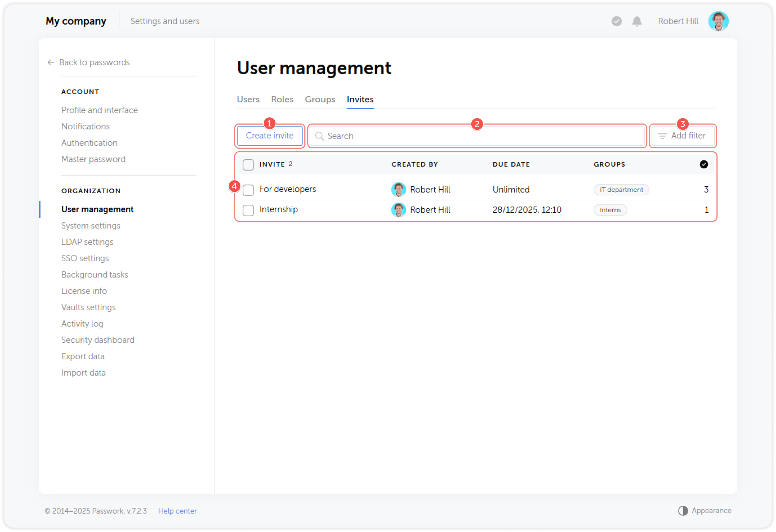Open the Help center link
The width and height of the screenshot is (776, 532).
click(x=177, y=511)
